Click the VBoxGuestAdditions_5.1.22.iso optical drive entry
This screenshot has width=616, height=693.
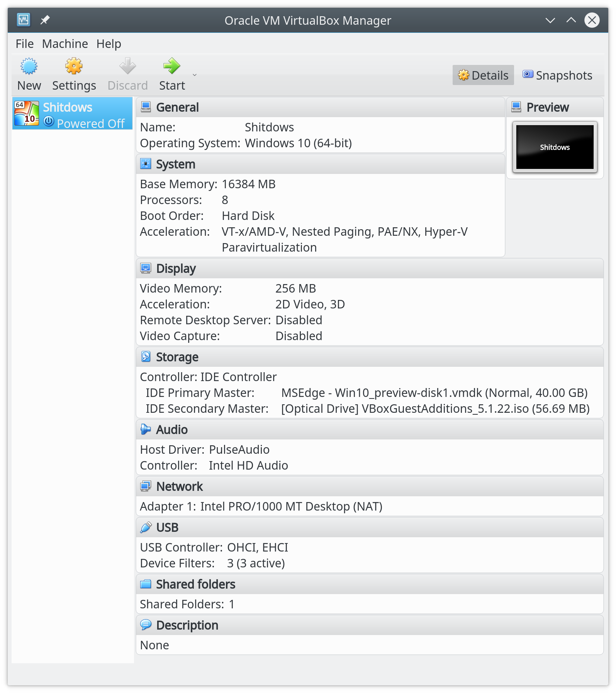pyautogui.click(x=435, y=409)
